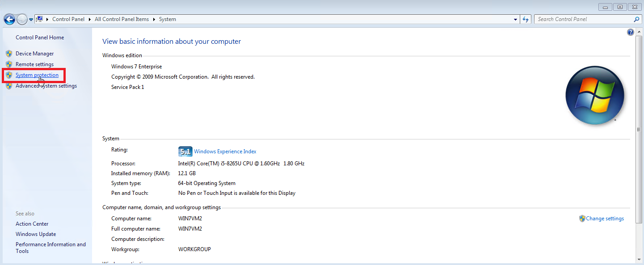Open the blue Help question mark icon
This screenshot has height=265, width=644.
(x=631, y=32)
